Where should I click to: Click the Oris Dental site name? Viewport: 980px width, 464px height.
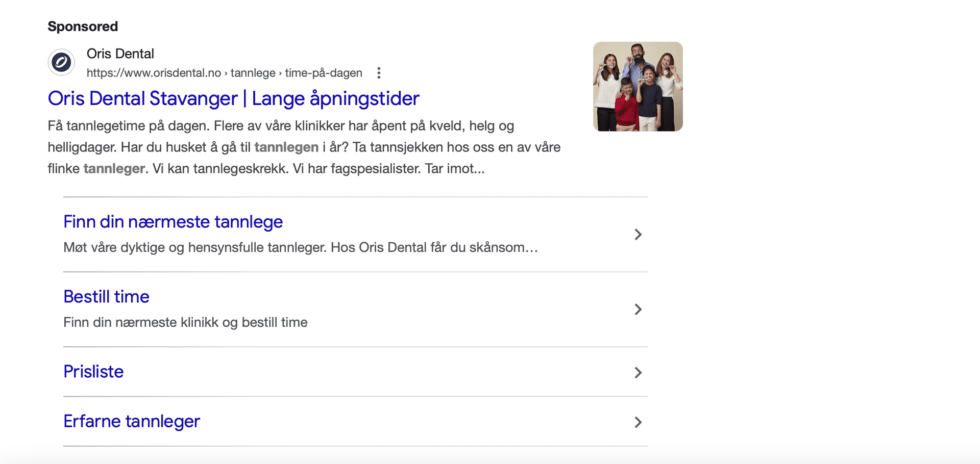point(120,54)
